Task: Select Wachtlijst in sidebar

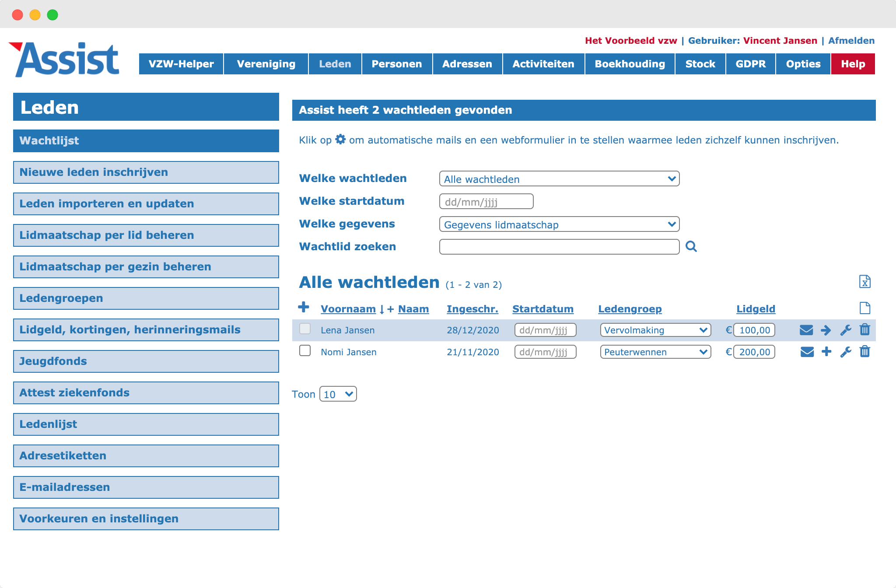Action: pos(146,141)
